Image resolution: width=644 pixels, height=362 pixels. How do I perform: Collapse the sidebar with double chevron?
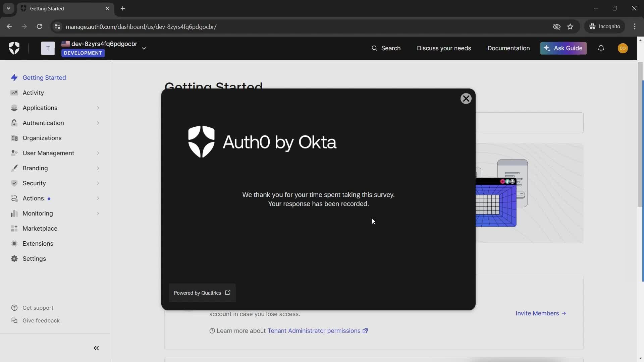[96, 348]
